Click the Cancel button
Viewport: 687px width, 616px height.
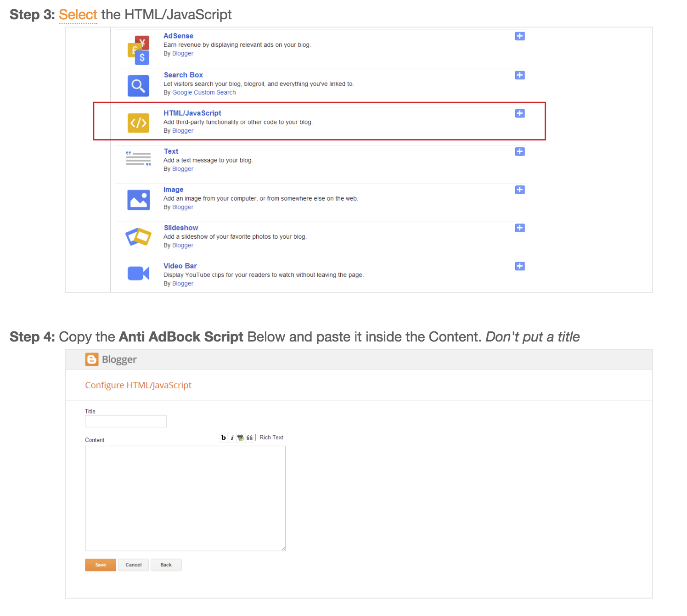133,565
